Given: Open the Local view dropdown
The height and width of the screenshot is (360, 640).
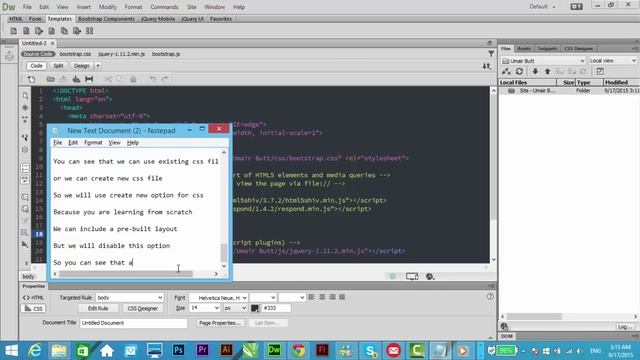Looking at the screenshot, I should 613,60.
